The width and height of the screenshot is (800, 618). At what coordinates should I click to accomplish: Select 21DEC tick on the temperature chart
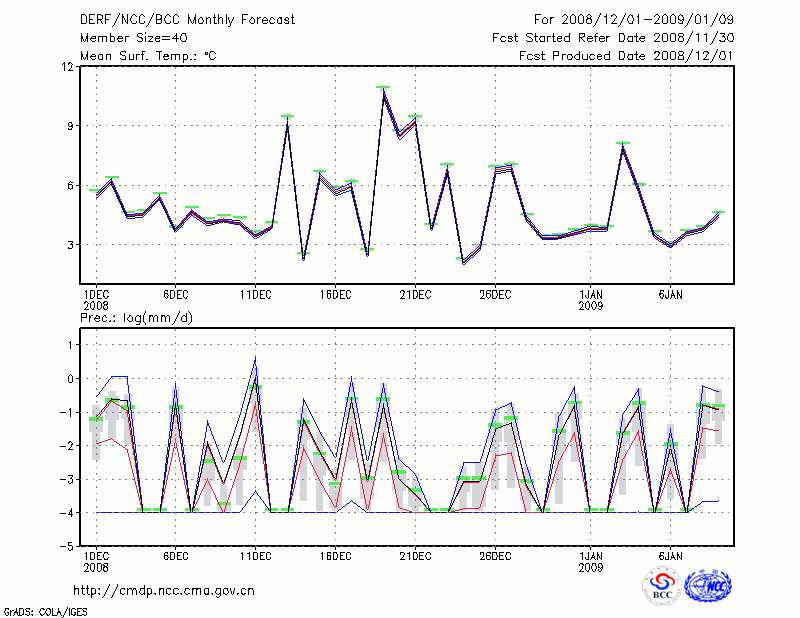[415, 294]
